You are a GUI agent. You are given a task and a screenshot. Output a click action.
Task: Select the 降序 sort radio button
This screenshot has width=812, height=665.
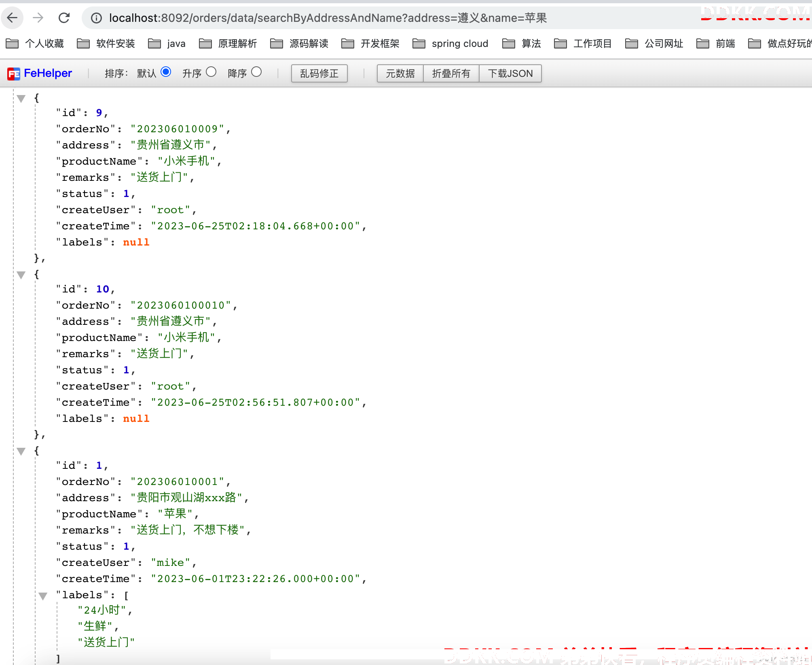[256, 72]
